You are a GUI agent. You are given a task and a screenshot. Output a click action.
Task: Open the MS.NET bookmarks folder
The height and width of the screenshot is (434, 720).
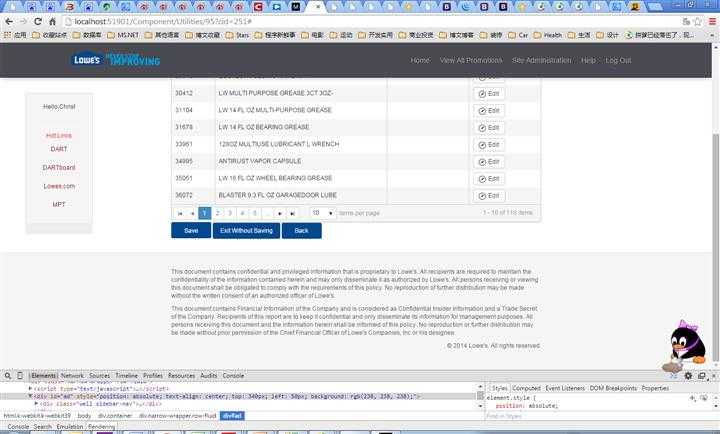click(x=123, y=35)
